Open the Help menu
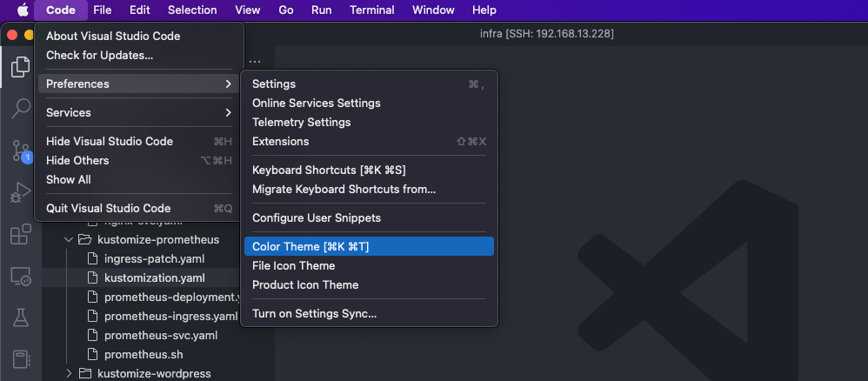Viewport: 868px width, 381px height. 484,10
